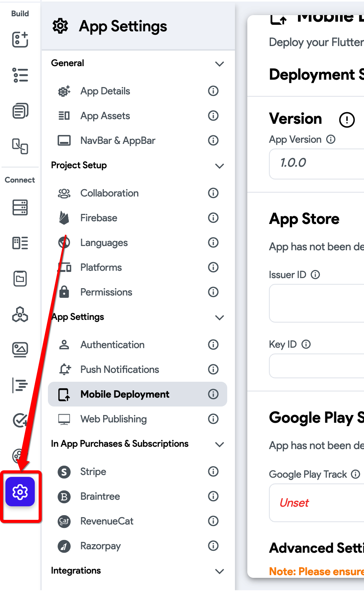Screen dimensions: 364x591
Task: Collapse In App Purchases & Subscriptions section
Action: click(x=219, y=444)
